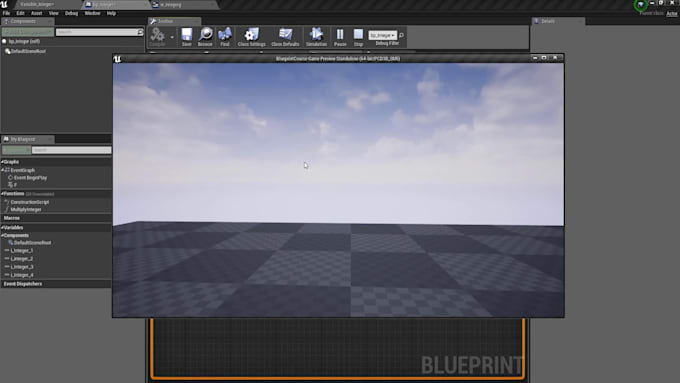The width and height of the screenshot is (680, 383).
Task: Click the Unreal logo in game preview window
Action: pos(117,59)
